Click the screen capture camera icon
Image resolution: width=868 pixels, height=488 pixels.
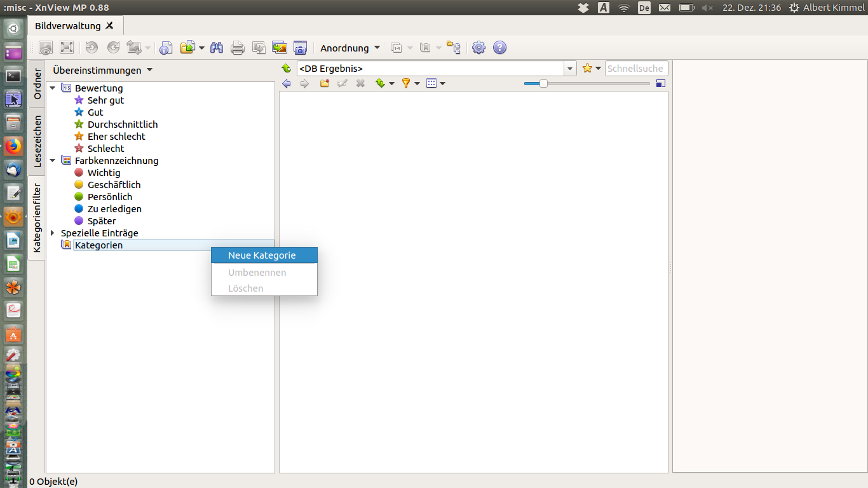point(300,48)
